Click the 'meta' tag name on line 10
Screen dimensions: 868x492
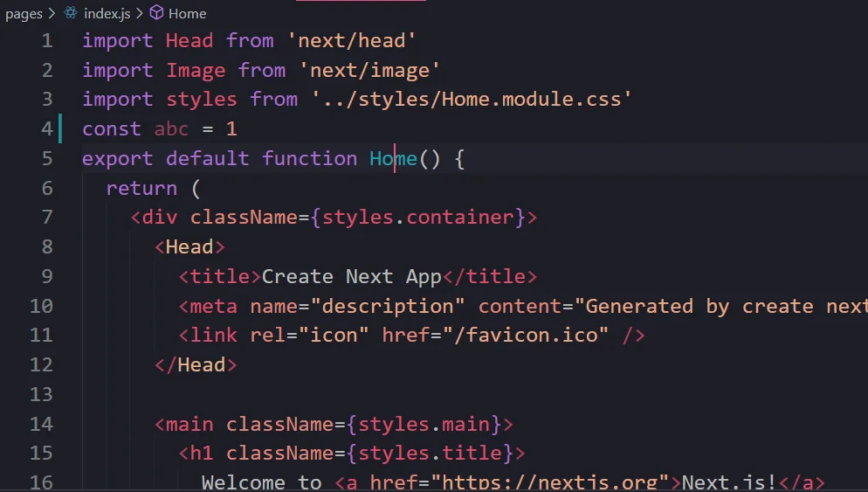click(214, 306)
